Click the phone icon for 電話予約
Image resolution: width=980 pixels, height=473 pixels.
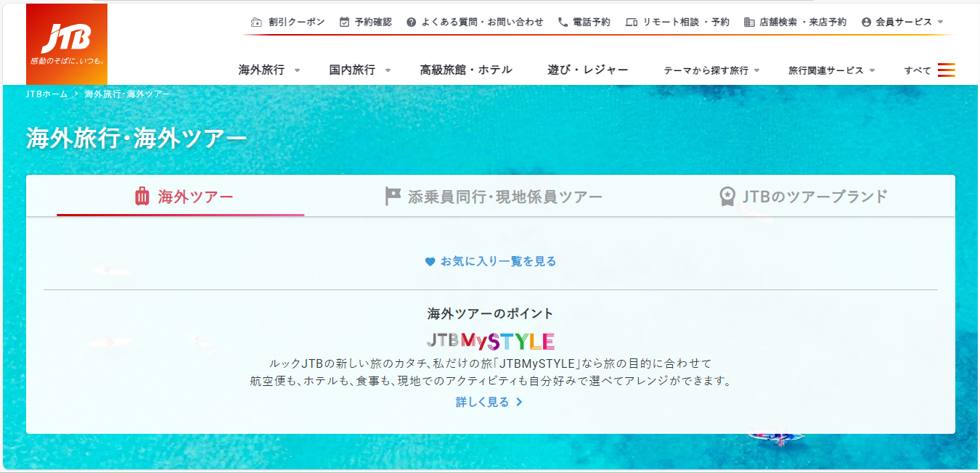(563, 22)
